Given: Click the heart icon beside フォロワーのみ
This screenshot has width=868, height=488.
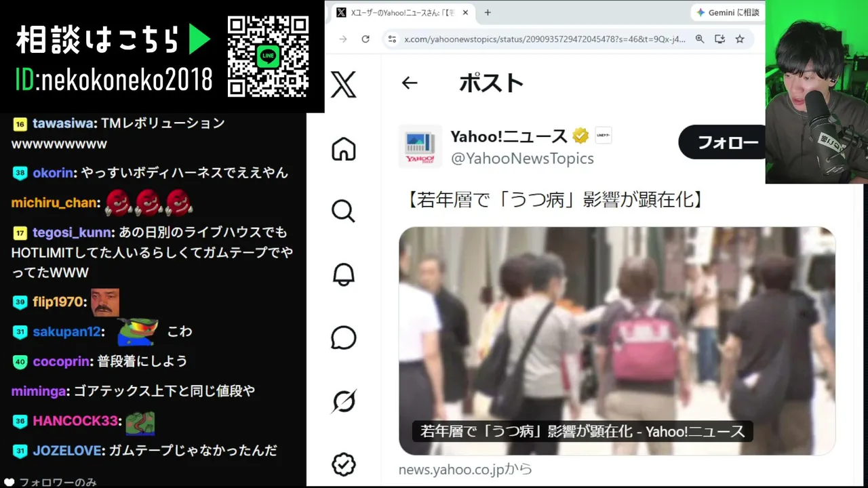Looking at the screenshot, I should pyautogui.click(x=9, y=483).
